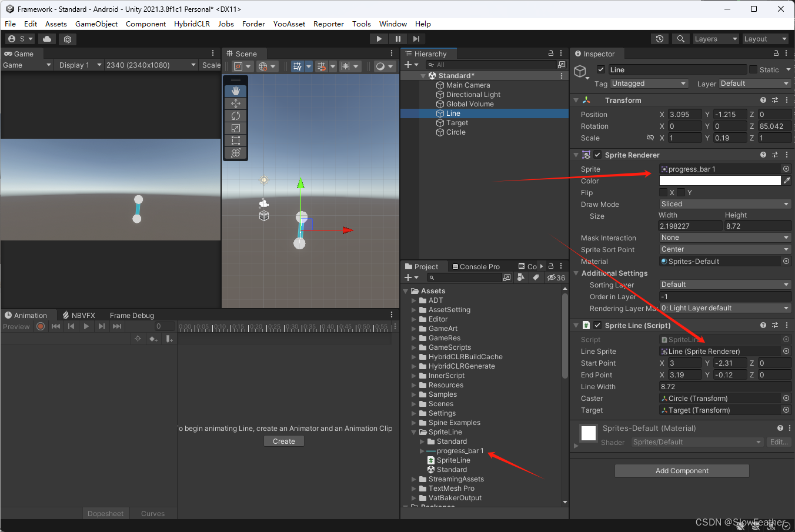Open the Tag Untagged dropdown
The image size is (795, 532).
coord(649,83)
